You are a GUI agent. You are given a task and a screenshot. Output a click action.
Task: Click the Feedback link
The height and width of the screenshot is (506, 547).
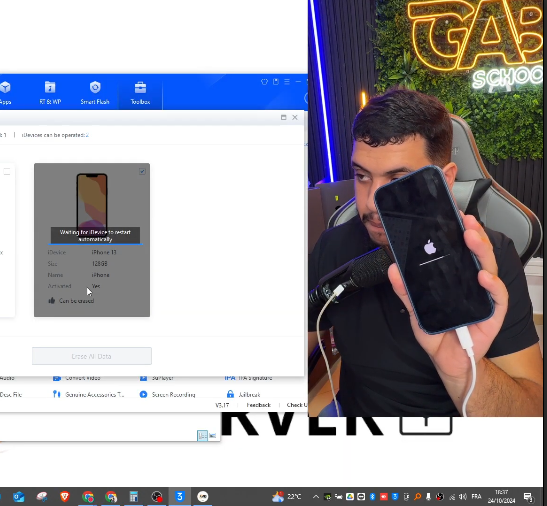(x=258, y=405)
